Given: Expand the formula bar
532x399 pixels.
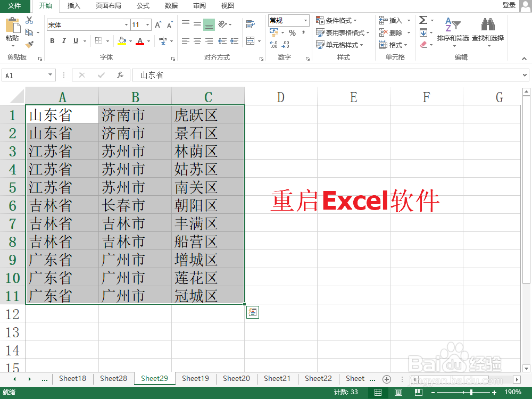Looking at the screenshot, I should point(525,75).
